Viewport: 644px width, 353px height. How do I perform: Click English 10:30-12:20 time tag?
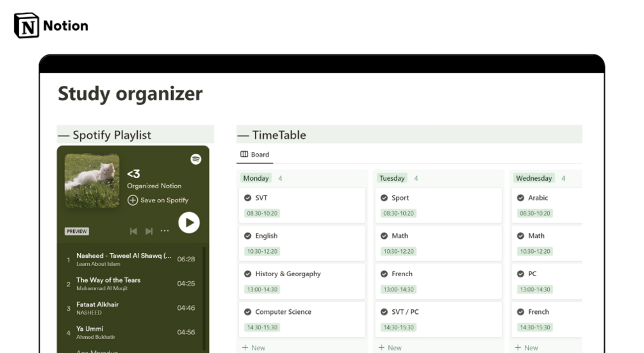pyautogui.click(x=262, y=251)
